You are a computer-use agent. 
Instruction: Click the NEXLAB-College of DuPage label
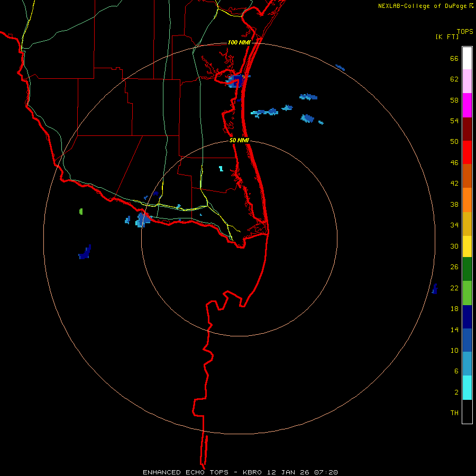[x=422, y=6]
